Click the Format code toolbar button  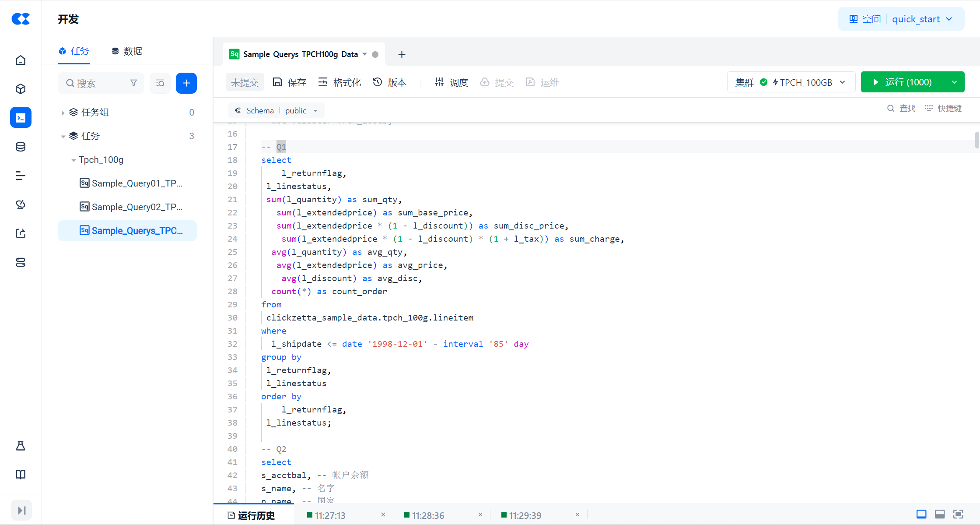pyautogui.click(x=339, y=82)
